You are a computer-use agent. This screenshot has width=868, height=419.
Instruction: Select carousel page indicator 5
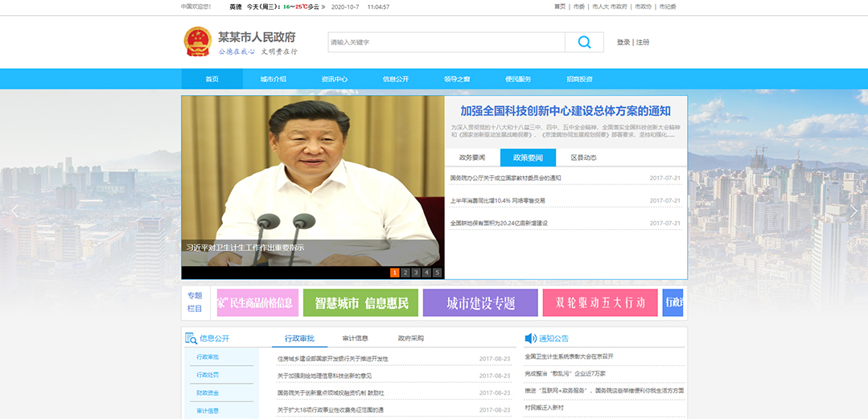click(x=437, y=273)
